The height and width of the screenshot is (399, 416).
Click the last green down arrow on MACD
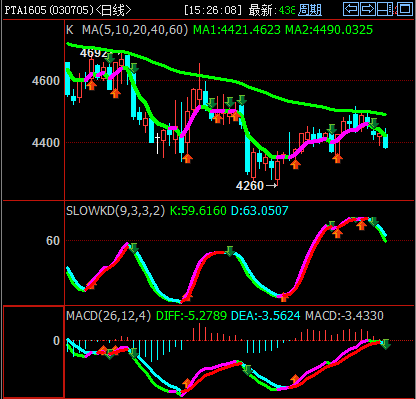(385, 344)
